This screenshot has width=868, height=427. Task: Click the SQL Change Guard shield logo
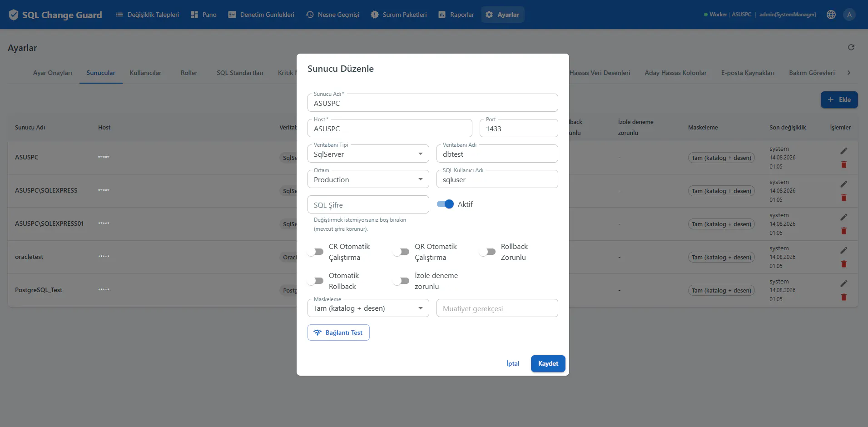point(14,15)
